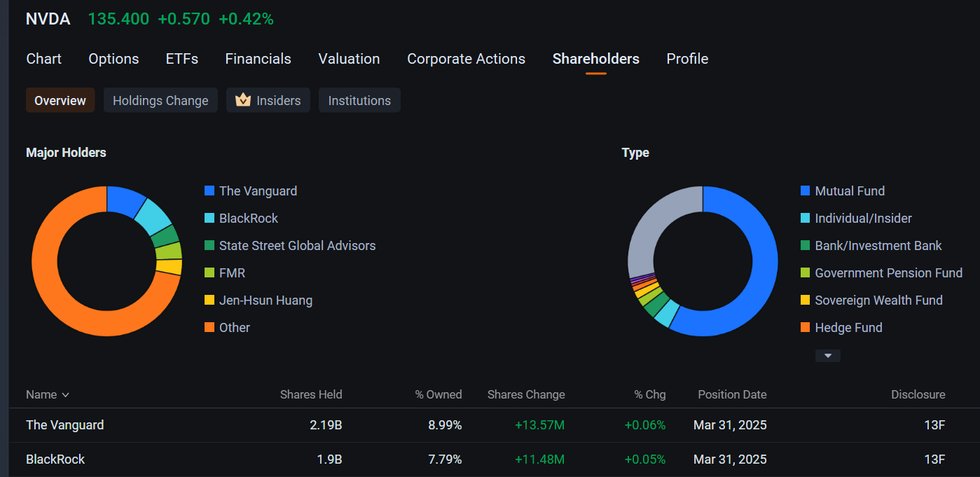The image size is (980, 477).
Task: Open the Institutions view
Action: [x=359, y=100]
